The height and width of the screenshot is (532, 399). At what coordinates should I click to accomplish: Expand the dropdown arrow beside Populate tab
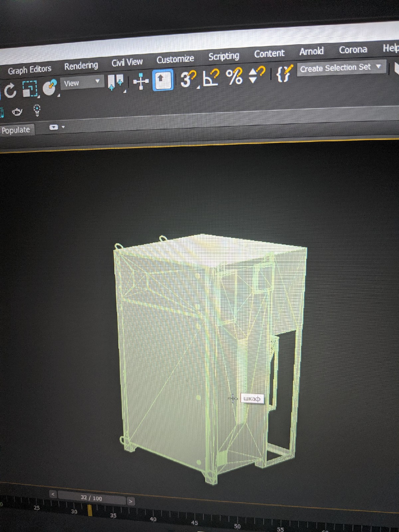click(57, 127)
